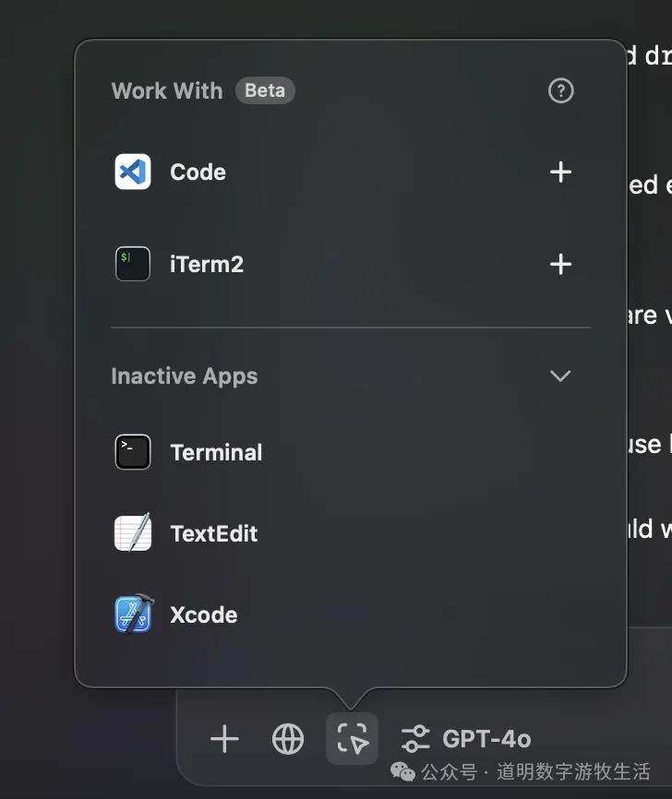Image resolution: width=672 pixels, height=799 pixels.
Task: Click the Beta badge
Action: click(x=265, y=90)
